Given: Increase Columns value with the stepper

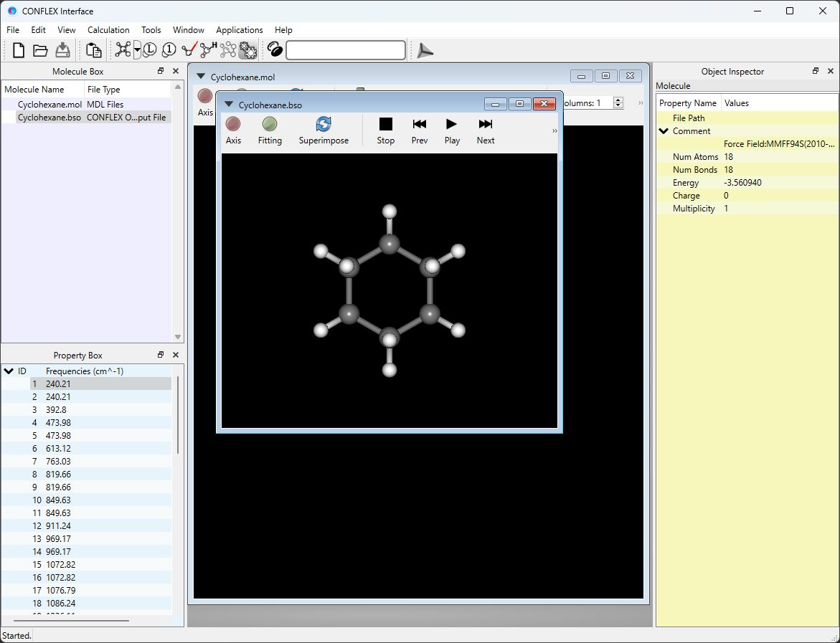Looking at the screenshot, I should coord(618,100).
